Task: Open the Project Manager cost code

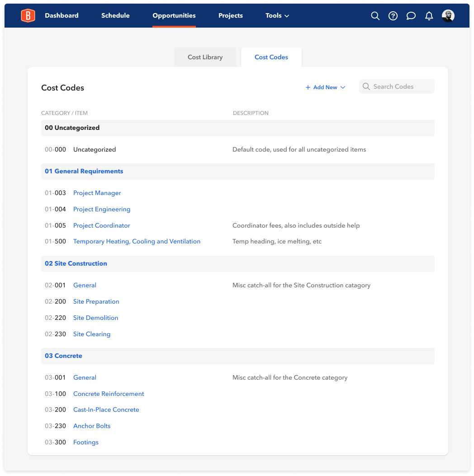Action: (x=97, y=193)
